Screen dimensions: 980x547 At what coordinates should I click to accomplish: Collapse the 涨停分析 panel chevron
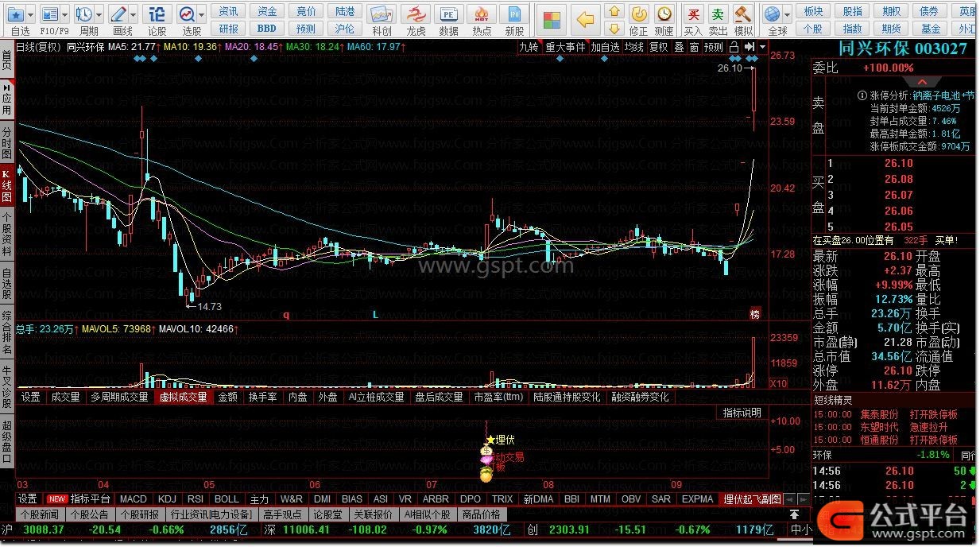[922, 82]
